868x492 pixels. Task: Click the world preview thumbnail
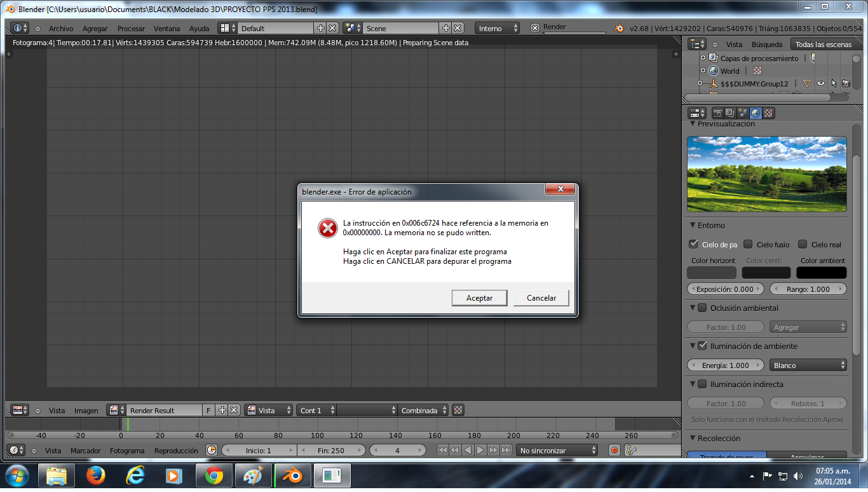[x=767, y=174]
